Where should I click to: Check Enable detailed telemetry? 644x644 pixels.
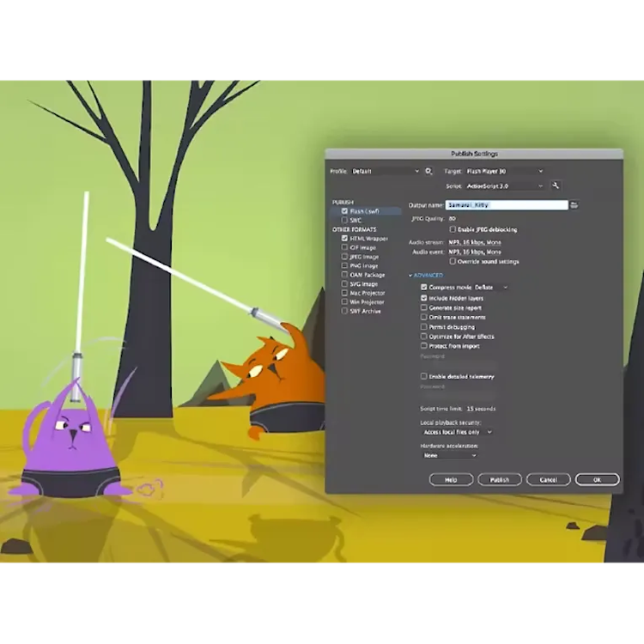[423, 376]
